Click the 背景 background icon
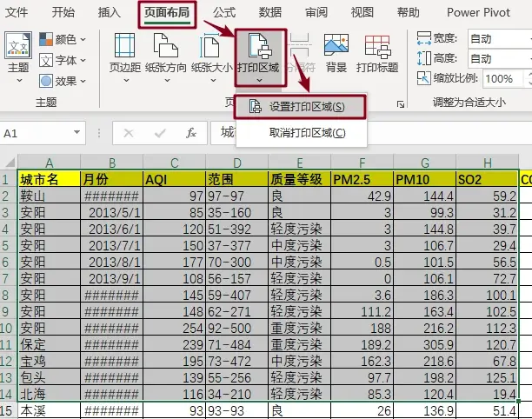 336,45
